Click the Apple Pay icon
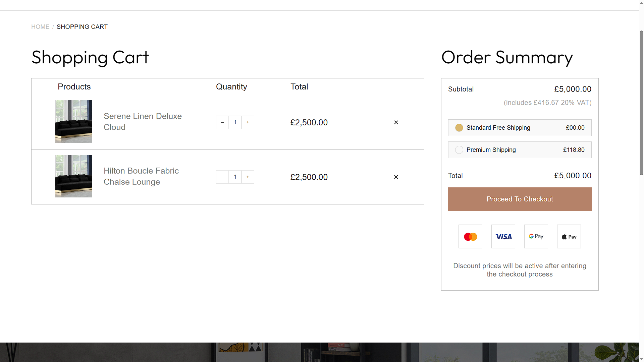Image resolution: width=644 pixels, height=362 pixels. 569,237
